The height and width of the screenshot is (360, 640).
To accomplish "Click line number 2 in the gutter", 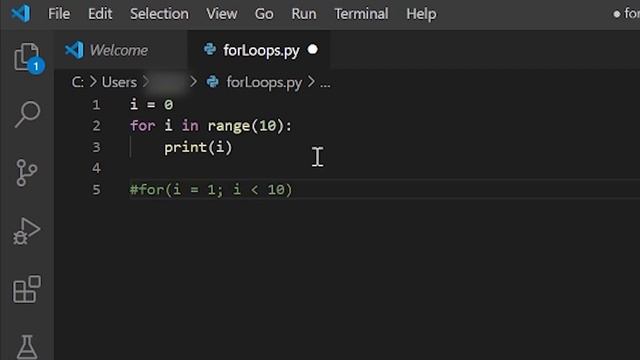I will click(x=96, y=126).
